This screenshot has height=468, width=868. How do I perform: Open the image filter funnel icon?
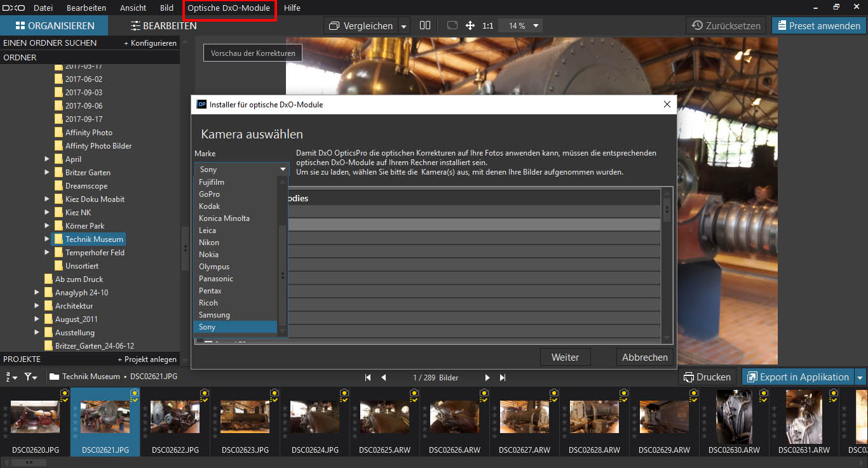[30, 377]
